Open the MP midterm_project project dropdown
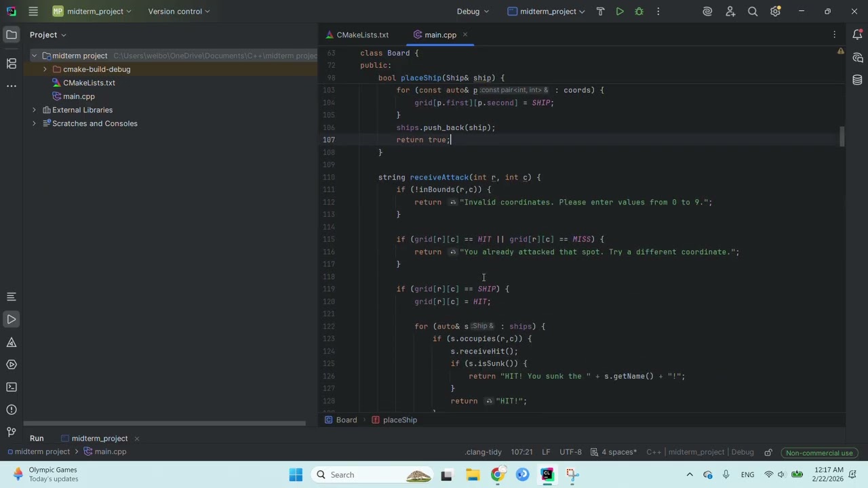868x488 pixels. point(92,12)
